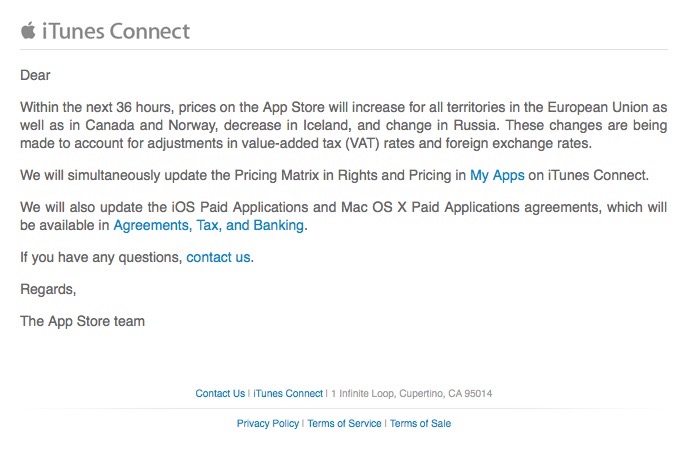Click the 'Dear' greeting text

click(35, 75)
